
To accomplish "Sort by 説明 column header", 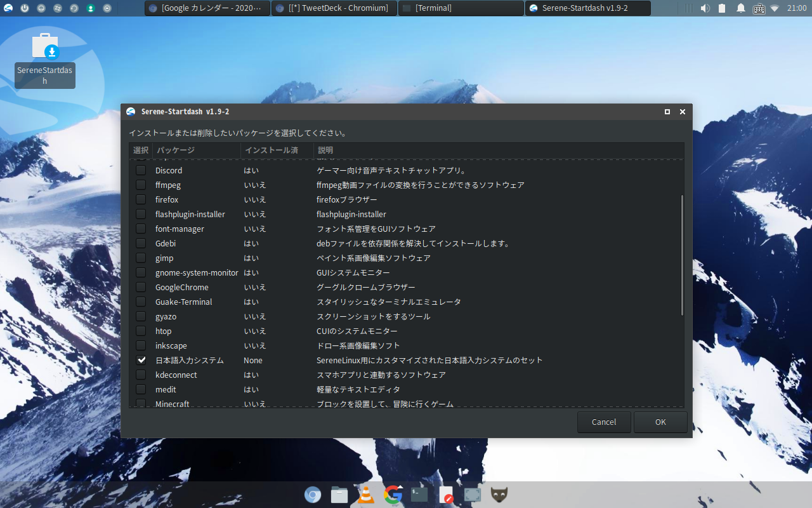I will click(499, 150).
